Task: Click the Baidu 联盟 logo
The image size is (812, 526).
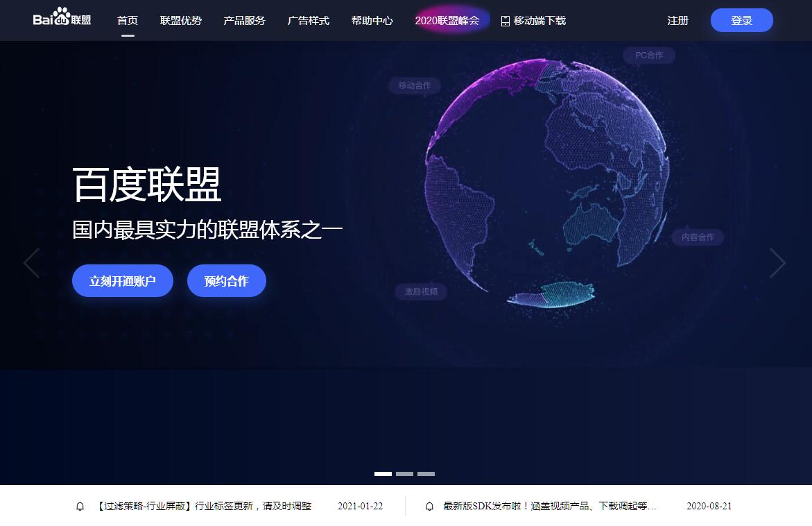Action: 62,18
